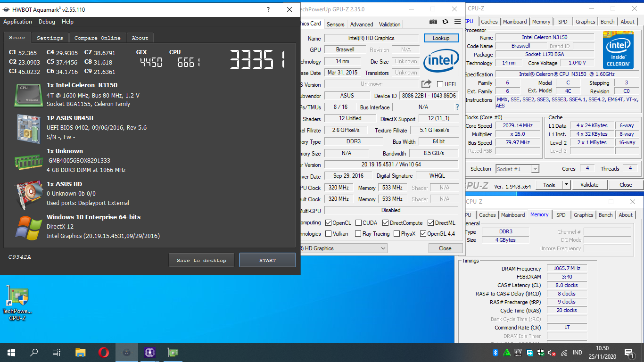Open the GPU-Z hamburger menu icon
This screenshot has height=362, width=644.
[457, 22]
